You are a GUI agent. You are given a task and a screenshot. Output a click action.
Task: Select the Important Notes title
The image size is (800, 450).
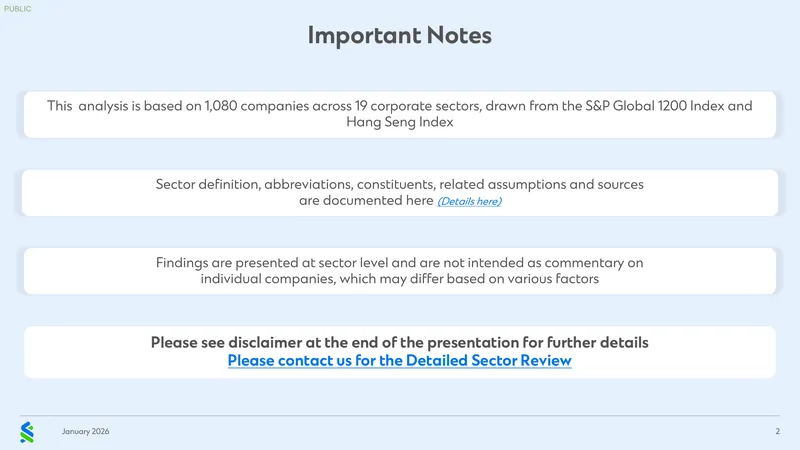399,35
